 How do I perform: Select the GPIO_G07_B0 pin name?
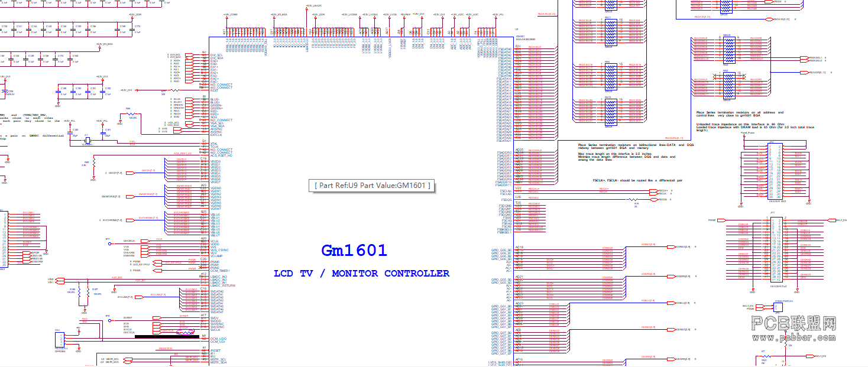pos(501,333)
